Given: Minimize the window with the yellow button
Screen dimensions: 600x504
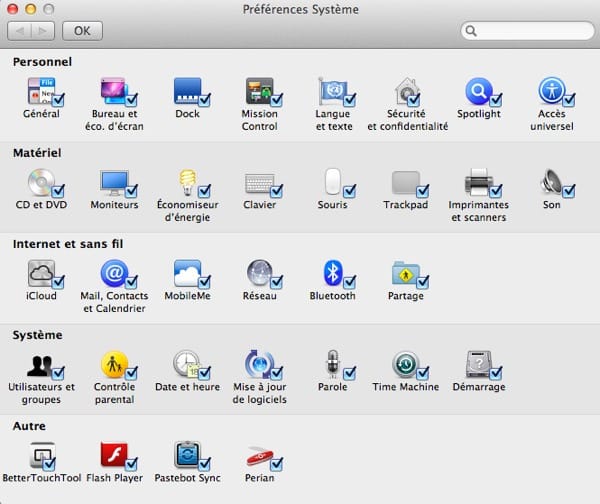Looking at the screenshot, I should pyautogui.click(x=31, y=9).
